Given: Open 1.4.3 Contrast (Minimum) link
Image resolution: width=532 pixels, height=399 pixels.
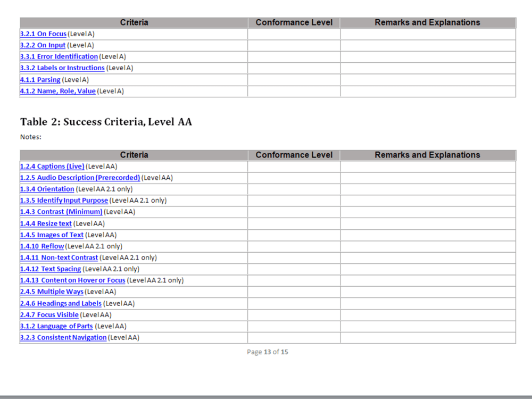Looking at the screenshot, I should point(61,212).
